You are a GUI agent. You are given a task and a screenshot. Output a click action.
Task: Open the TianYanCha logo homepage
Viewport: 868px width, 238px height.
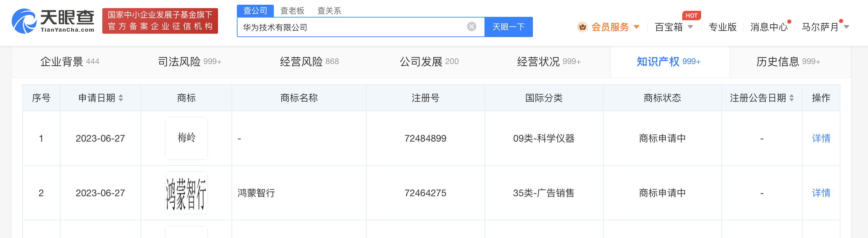[53, 21]
